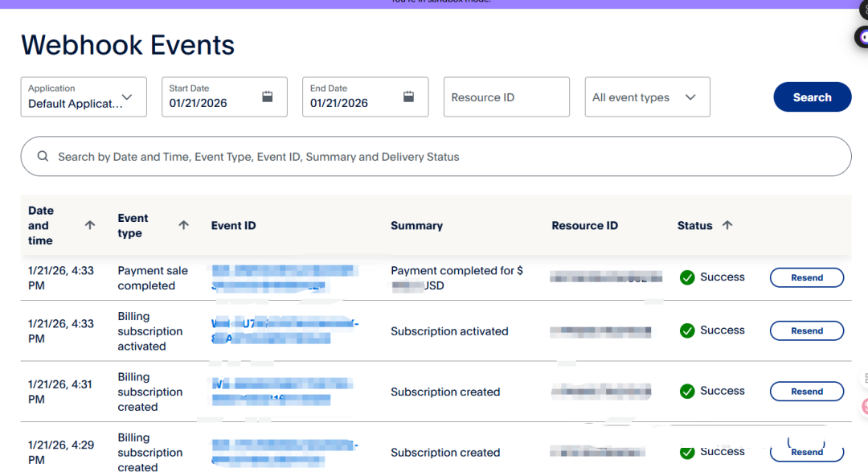Screen dimensions: 868x472
Task: Resend the Subscription activated event
Action: pyautogui.click(x=806, y=330)
